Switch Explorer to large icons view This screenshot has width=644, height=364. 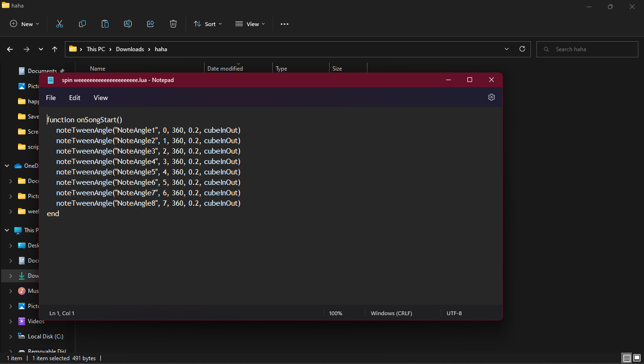636,358
